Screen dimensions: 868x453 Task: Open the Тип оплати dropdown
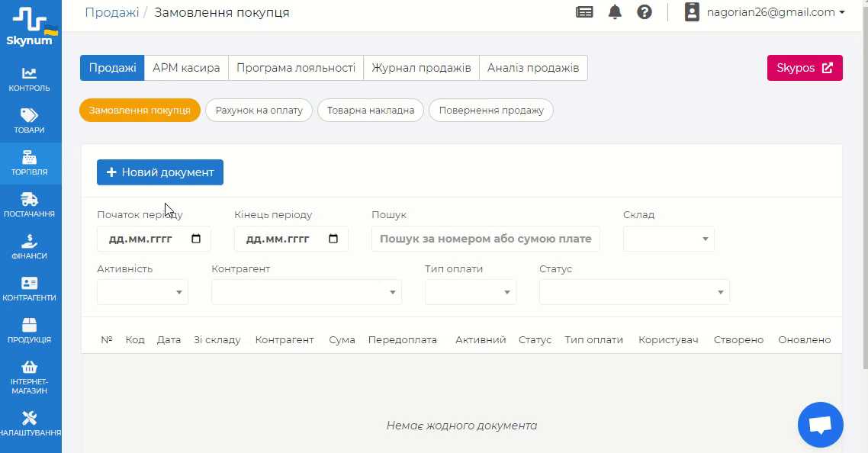click(471, 292)
